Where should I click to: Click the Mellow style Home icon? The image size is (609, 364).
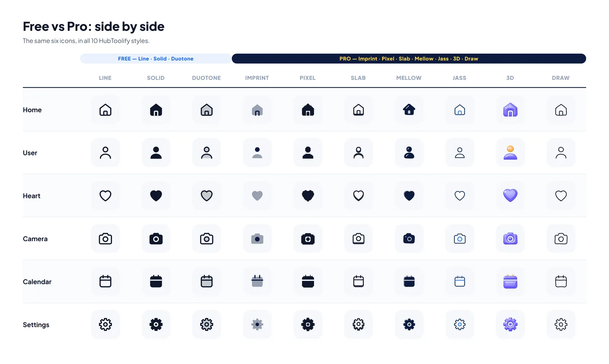(x=409, y=110)
